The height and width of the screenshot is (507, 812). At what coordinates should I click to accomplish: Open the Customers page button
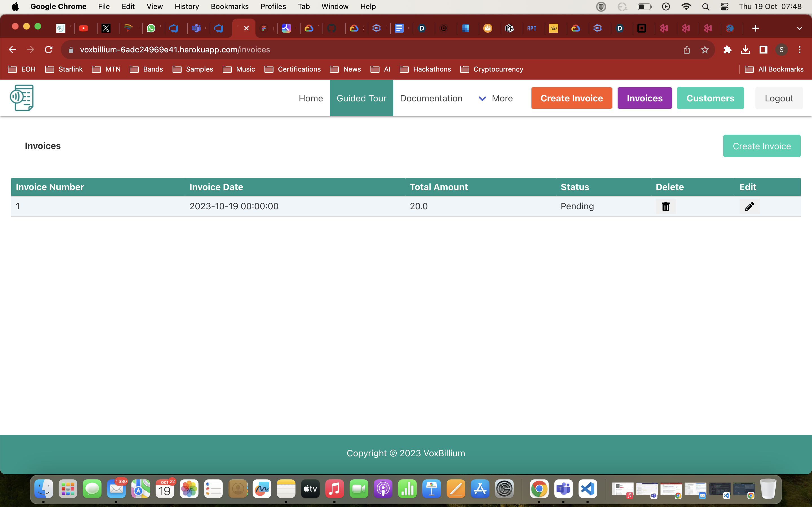710,98
